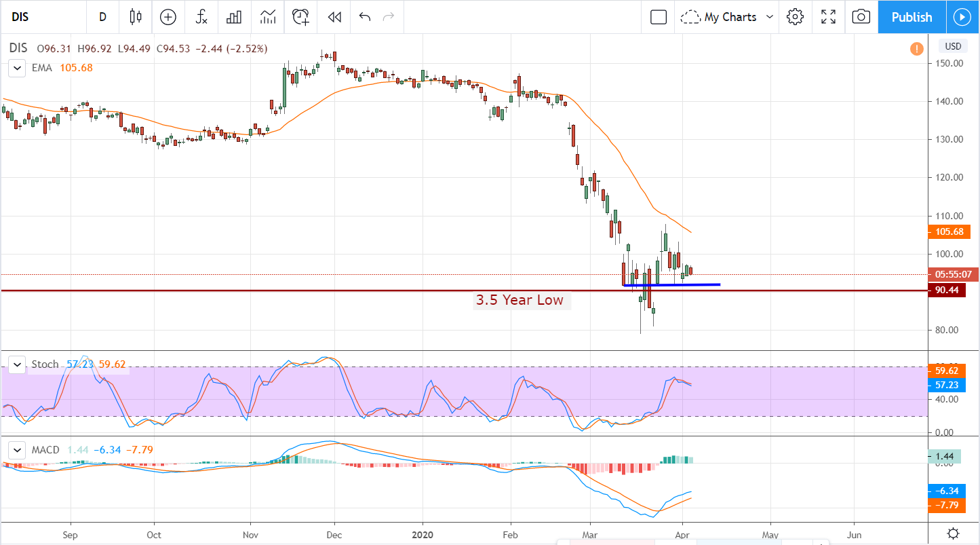Click the 2020 label on time axis
The width and height of the screenshot is (980, 545).
(x=423, y=534)
